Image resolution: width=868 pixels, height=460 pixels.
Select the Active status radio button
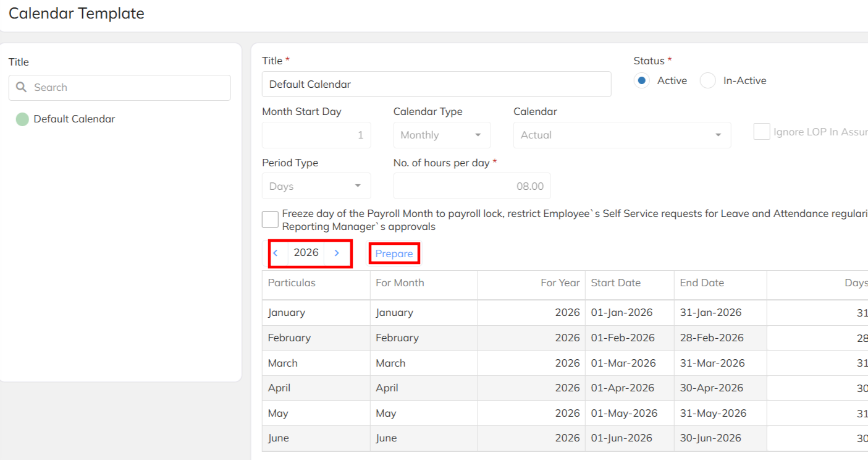(x=642, y=81)
